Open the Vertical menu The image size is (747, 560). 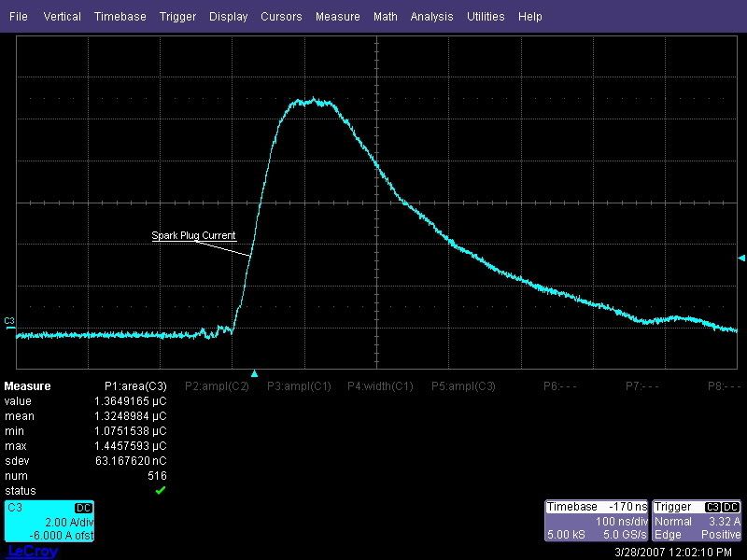point(62,17)
